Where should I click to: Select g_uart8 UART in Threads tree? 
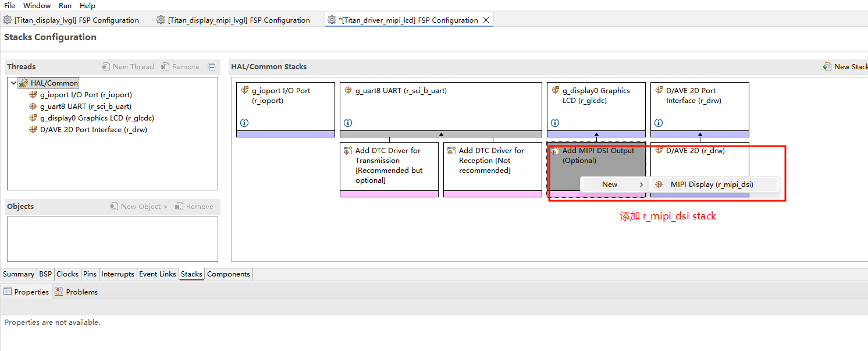[85, 107]
